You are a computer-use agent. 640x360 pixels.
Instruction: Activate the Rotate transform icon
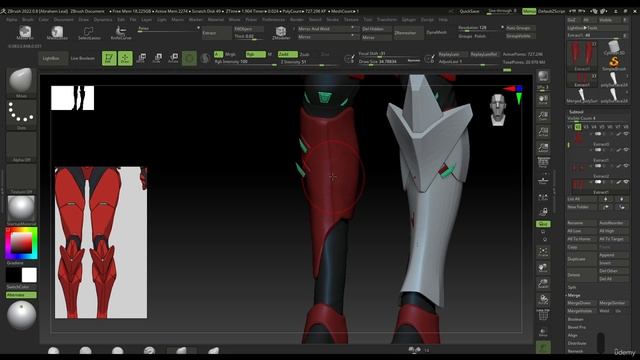[x=173, y=58]
